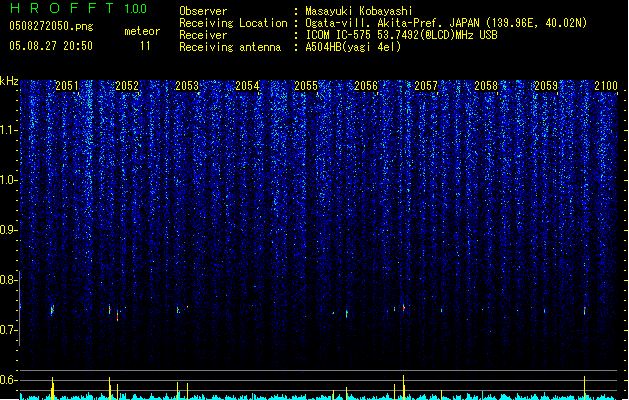Click the meteor label
The height and width of the screenshot is (400, 629).
click(x=142, y=31)
